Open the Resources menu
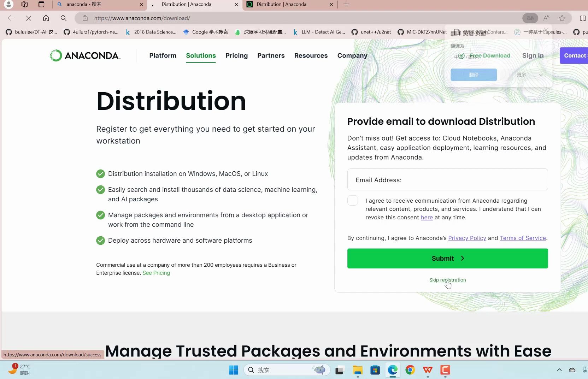588x379 pixels. [311, 55]
